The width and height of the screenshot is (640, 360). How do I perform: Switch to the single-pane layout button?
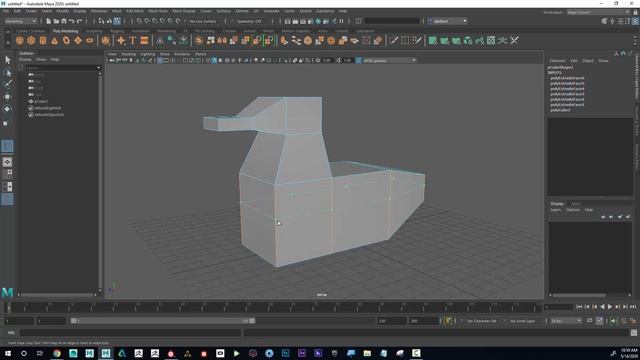pyautogui.click(x=7, y=162)
